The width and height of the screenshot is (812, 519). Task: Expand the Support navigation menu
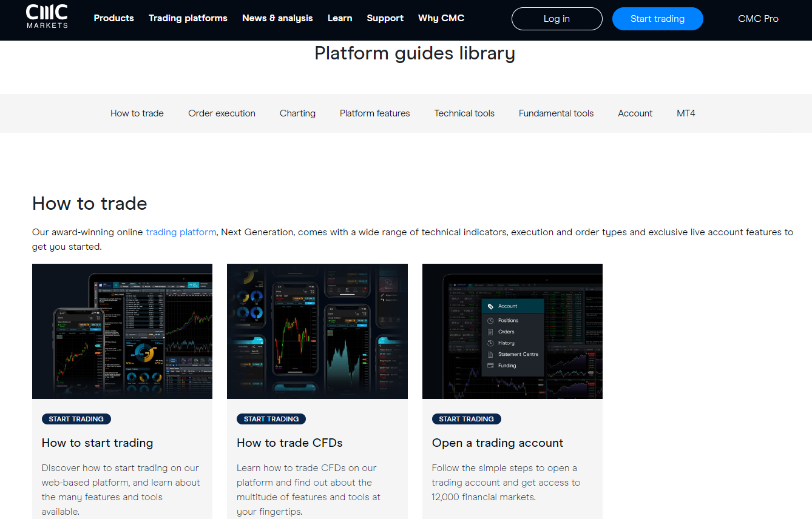(x=385, y=18)
